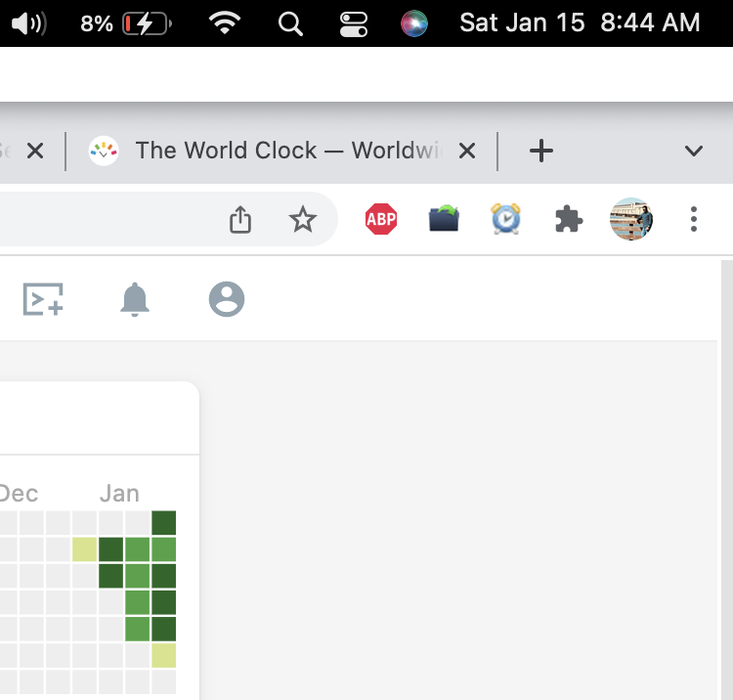Open notifications bell icon
This screenshot has height=700, width=733.
(135, 299)
